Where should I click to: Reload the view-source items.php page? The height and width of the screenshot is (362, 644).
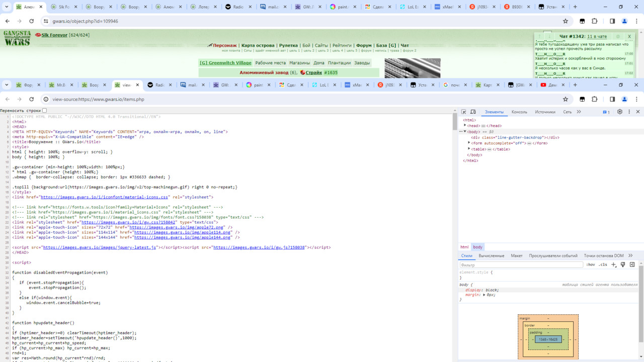click(31, 99)
